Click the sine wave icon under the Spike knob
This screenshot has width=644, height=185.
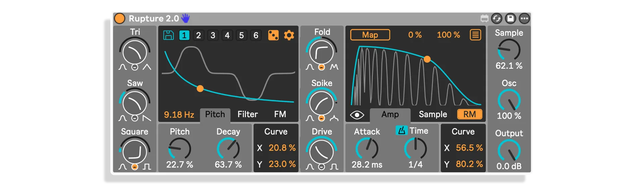310,118
